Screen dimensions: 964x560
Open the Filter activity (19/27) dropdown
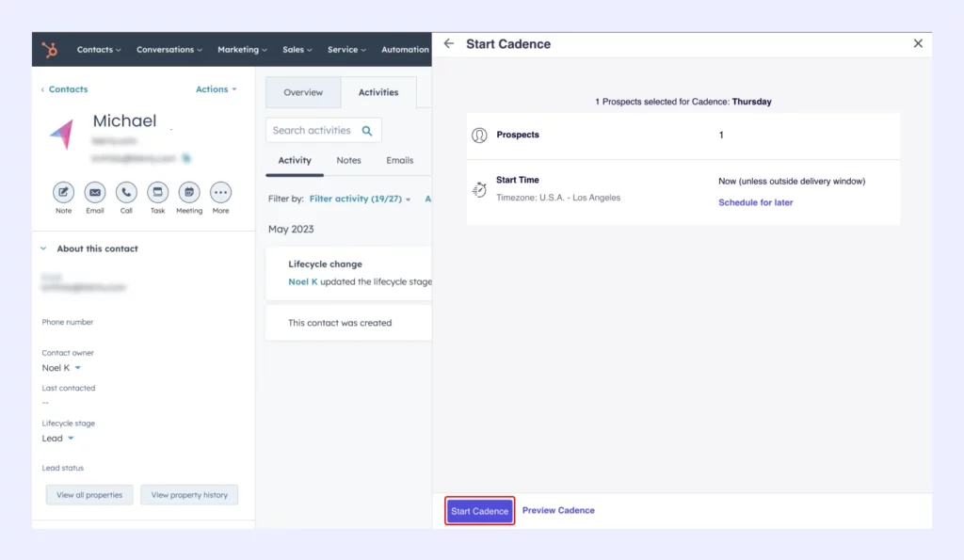pyautogui.click(x=360, y=200)
